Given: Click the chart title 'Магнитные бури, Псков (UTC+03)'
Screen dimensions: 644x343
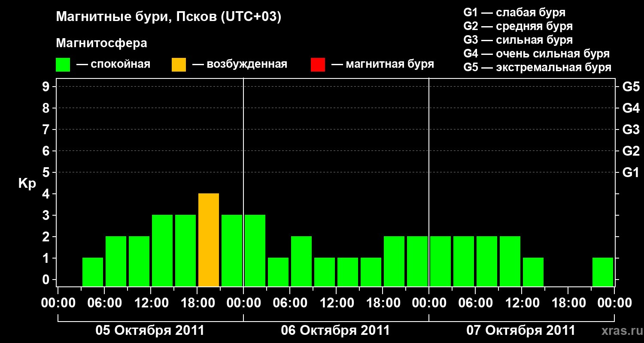Looking at the screenshot, I should pos(169,17).
